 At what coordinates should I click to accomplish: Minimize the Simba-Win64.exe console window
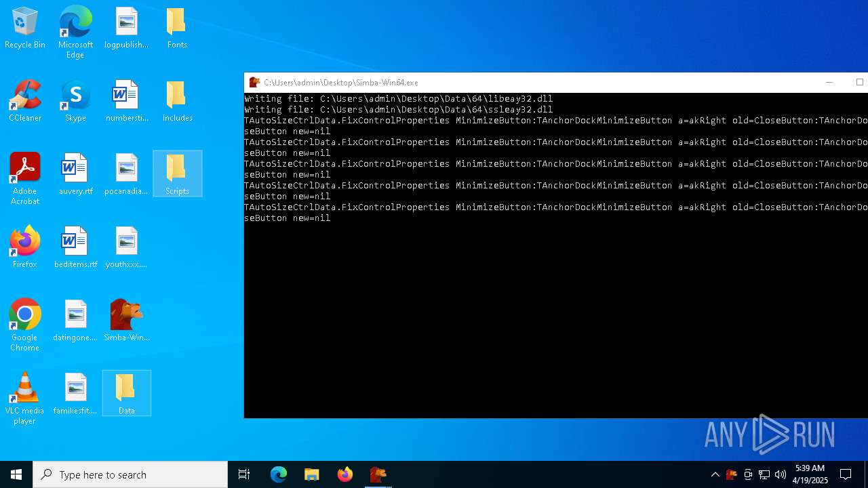[x=829, y=82]
